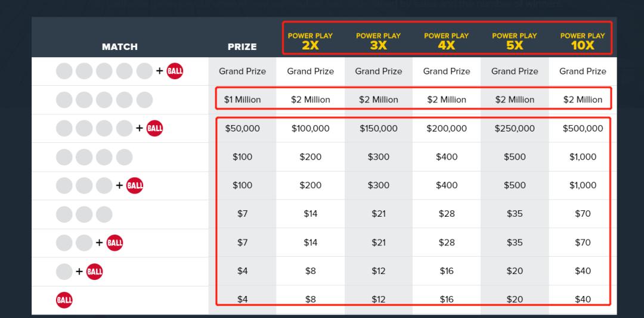The image size is (644, 318).
Task: Click the red BALL icon in the two-balls-plus-ball row
Action: [x=114, y=242]
